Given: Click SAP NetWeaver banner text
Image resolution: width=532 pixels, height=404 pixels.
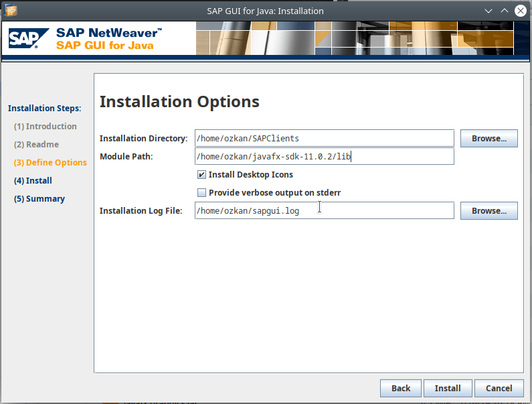Looking at the screenshot, I should 109,33.
